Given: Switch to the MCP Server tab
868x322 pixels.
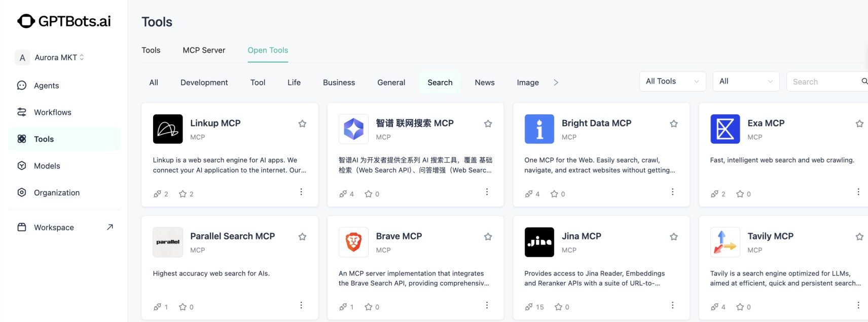Looking at the screenshot, I should point(204,50).
